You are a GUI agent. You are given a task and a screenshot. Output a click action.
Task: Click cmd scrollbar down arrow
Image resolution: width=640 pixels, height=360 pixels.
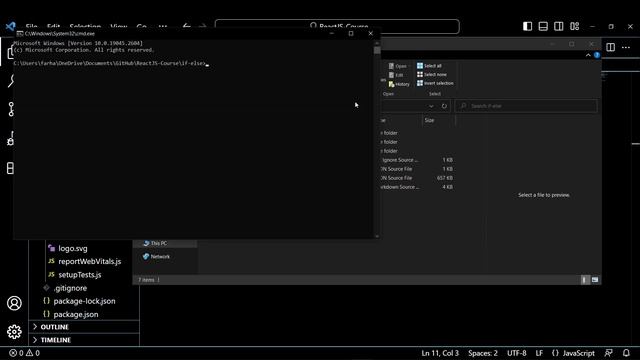(377, 236)
